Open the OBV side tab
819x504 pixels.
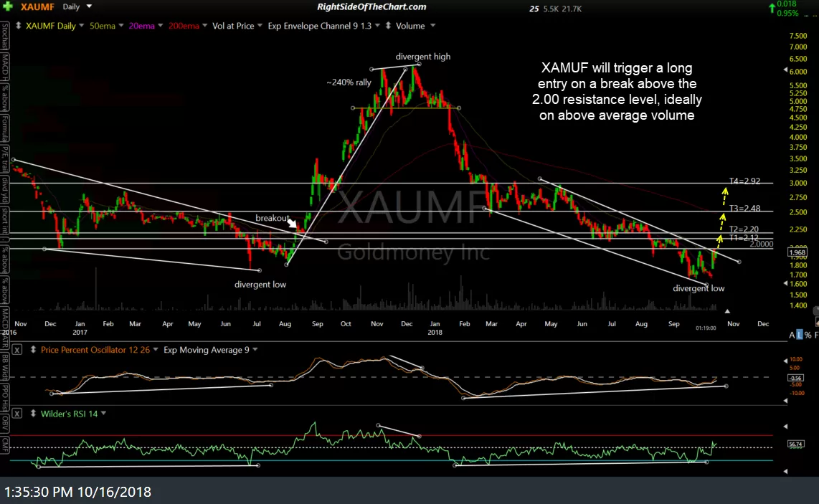(5, 422)
